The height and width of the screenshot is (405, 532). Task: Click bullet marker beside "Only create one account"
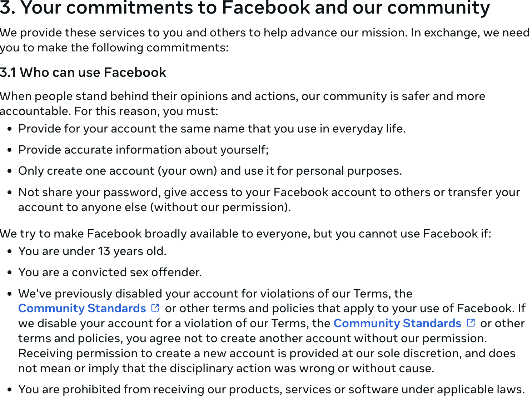[10, 171]
